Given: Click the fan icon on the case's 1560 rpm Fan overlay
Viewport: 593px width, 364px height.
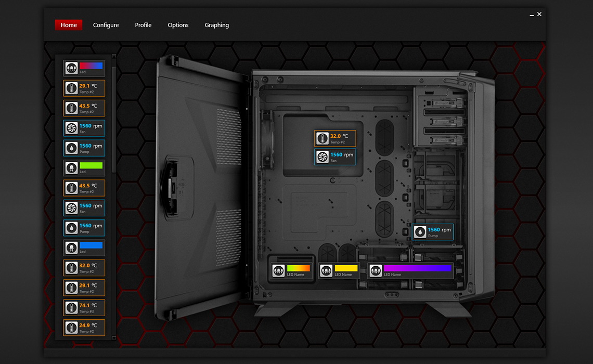Looking at the screenshot, I should point(323,156).
